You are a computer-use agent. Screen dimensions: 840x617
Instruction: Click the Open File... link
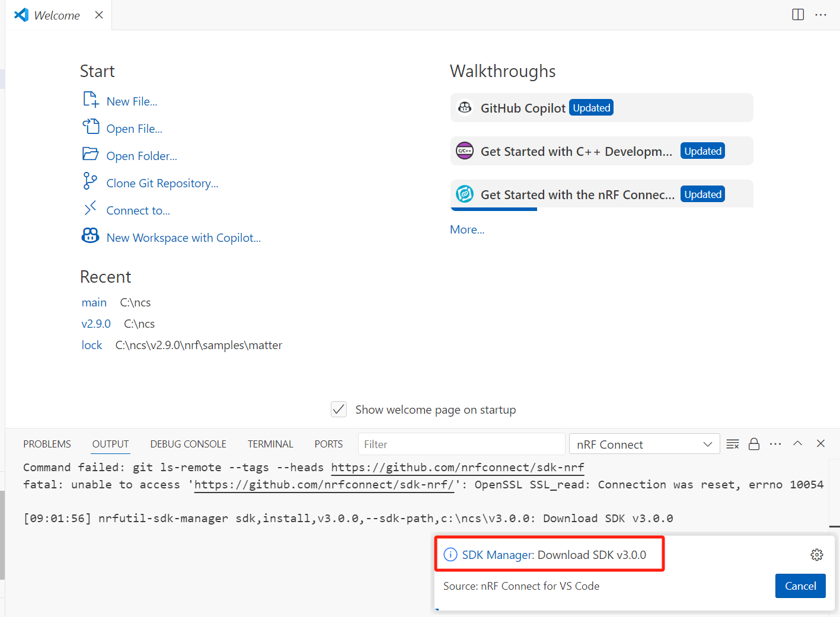point(134,129)
